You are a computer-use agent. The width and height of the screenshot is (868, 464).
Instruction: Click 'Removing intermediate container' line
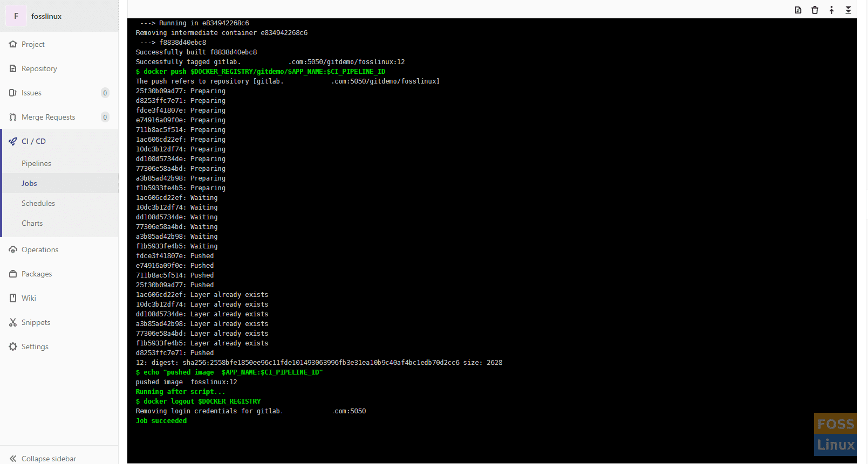(222, 33)
